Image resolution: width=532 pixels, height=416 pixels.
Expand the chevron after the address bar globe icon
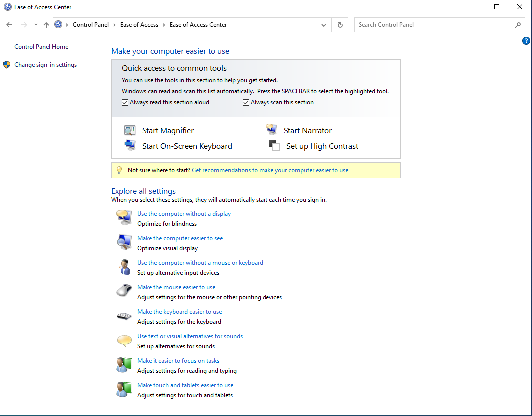67,25
